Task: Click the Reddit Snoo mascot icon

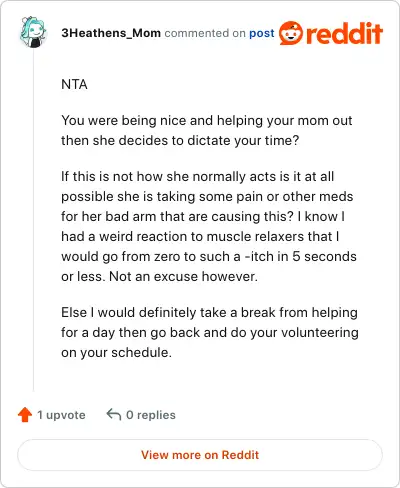Action: (x=291, y=33)
